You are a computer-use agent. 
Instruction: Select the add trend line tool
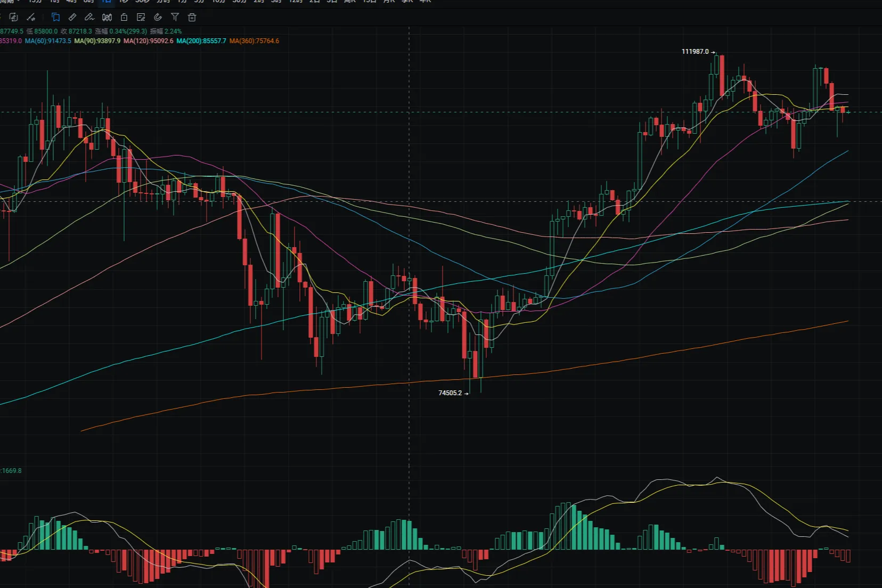[x=31, y=17]
